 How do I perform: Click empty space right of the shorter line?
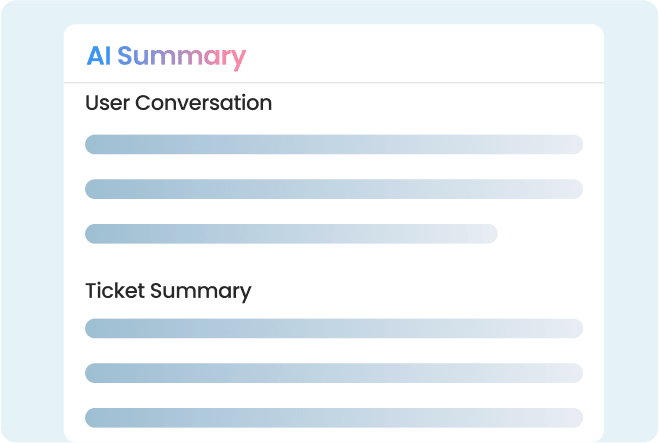coord(545,234)
